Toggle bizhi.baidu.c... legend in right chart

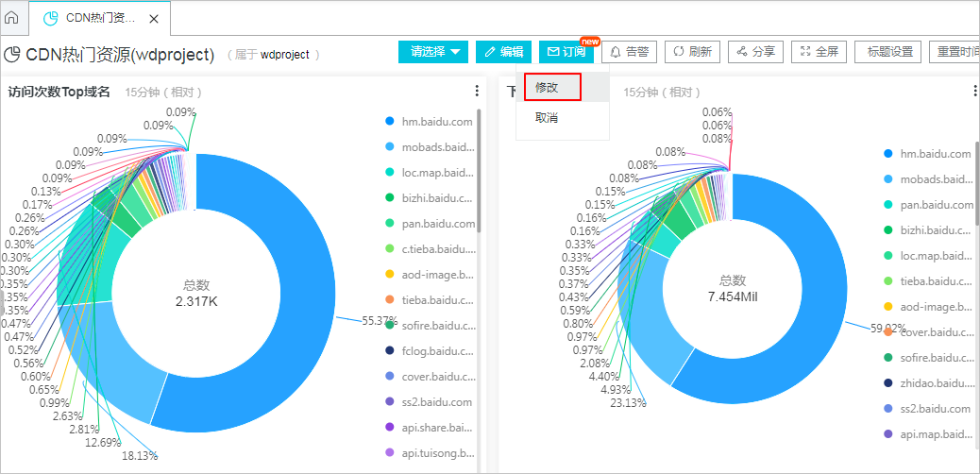[x=929, y=230]
